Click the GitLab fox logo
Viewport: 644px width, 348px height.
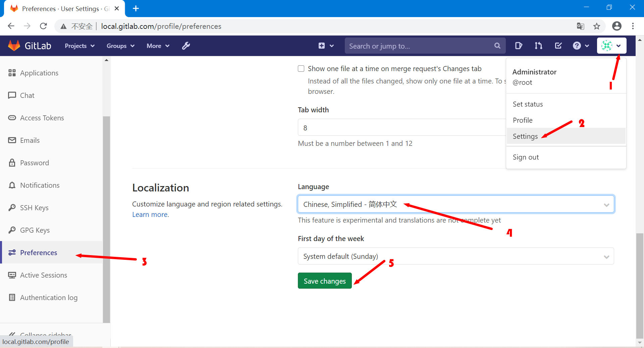(x=14, y=46)
